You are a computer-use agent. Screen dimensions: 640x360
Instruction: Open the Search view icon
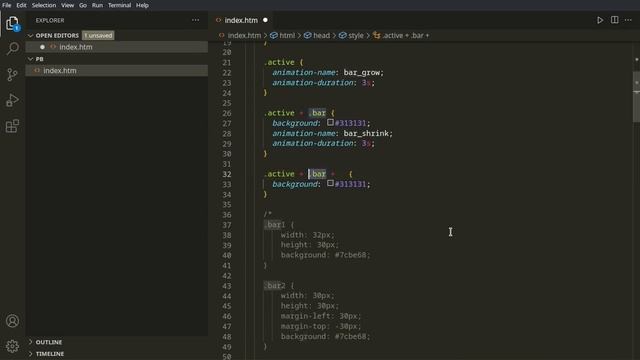pos(12,49)
